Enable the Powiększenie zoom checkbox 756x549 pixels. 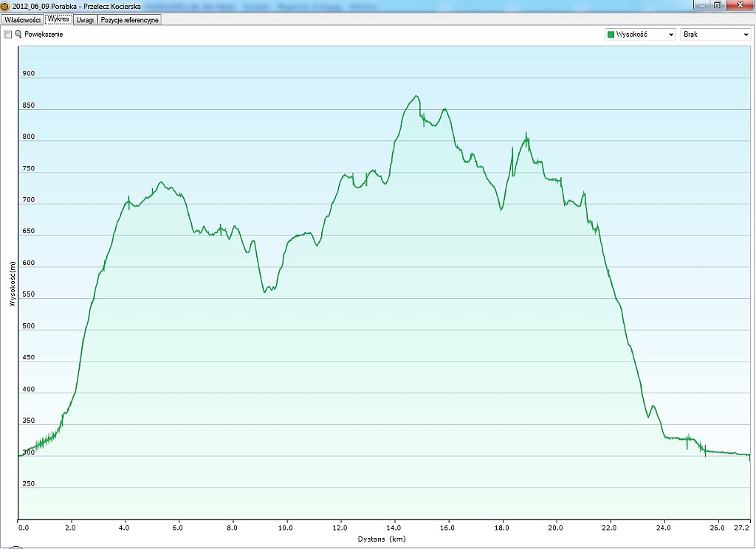pos(8,35)
